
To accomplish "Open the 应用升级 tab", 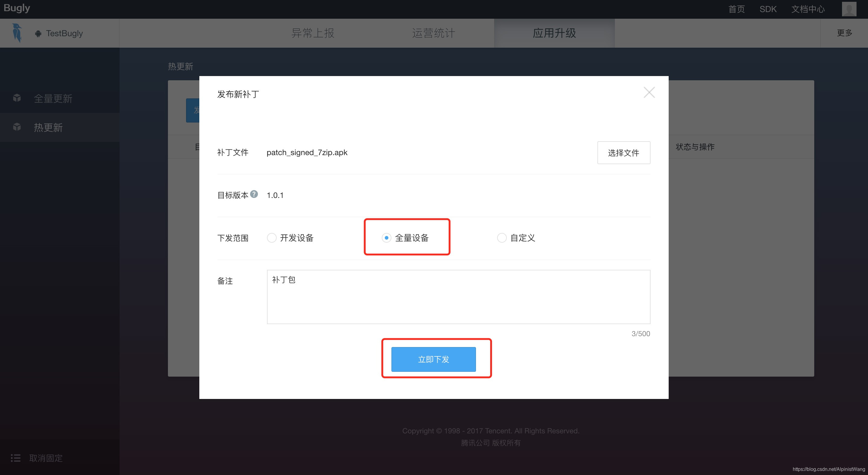I will pos(554,33).
